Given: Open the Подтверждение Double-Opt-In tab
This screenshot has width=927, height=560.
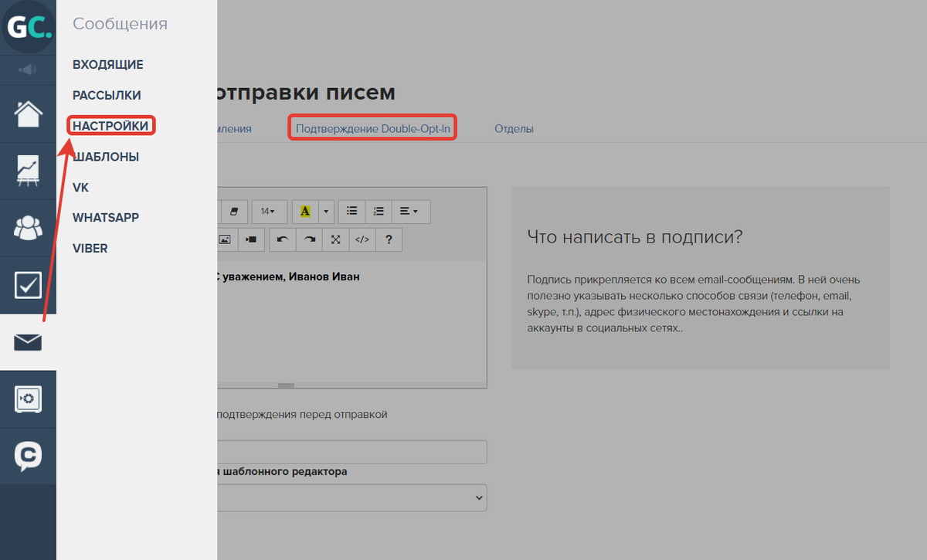Looking at the screenshot, I should 372,128.
